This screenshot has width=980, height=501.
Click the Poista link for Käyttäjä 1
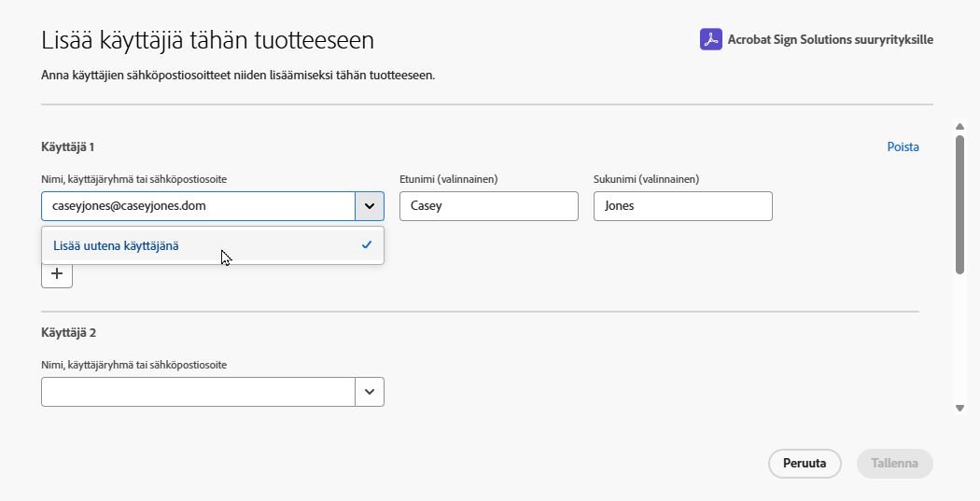pos(903,146)
